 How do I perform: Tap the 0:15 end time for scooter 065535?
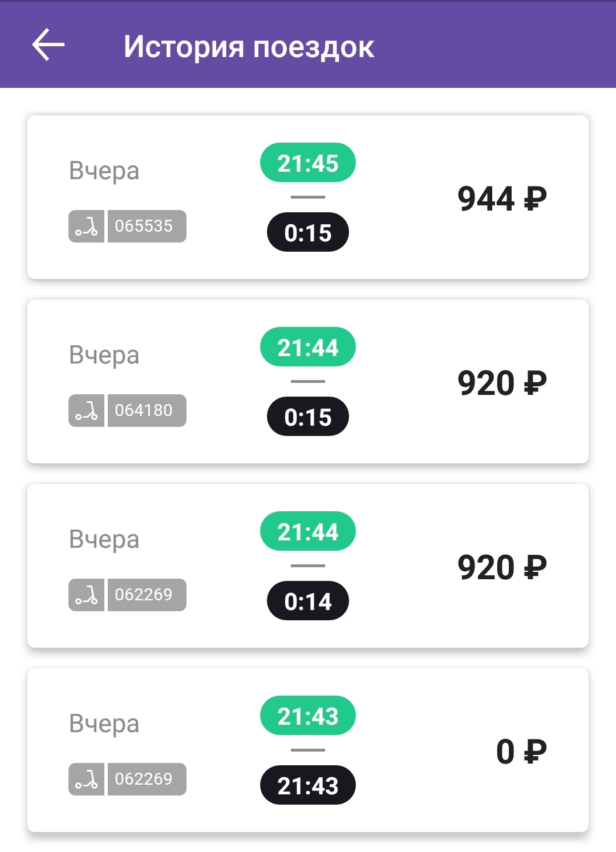tap(308, 232)
